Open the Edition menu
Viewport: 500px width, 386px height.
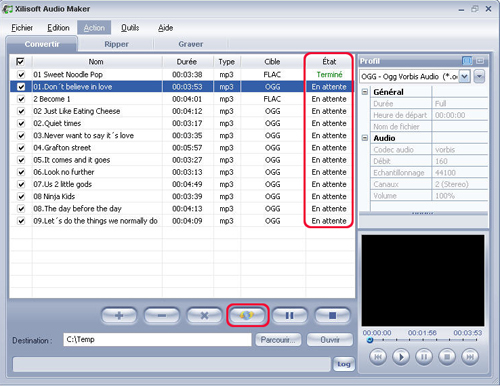click(58, 28)
